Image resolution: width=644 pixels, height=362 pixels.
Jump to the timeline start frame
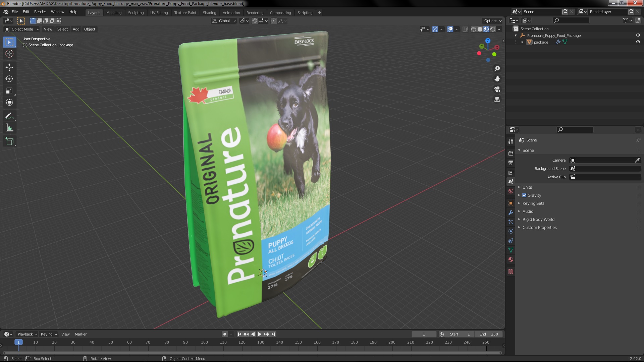239,334
